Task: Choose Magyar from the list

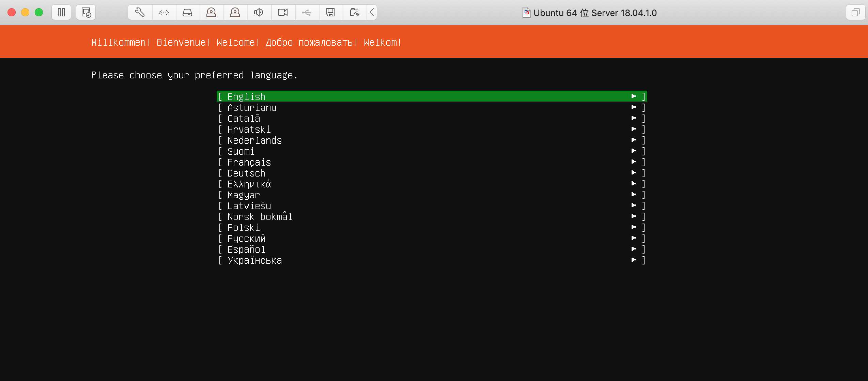Action: (432, 195)
